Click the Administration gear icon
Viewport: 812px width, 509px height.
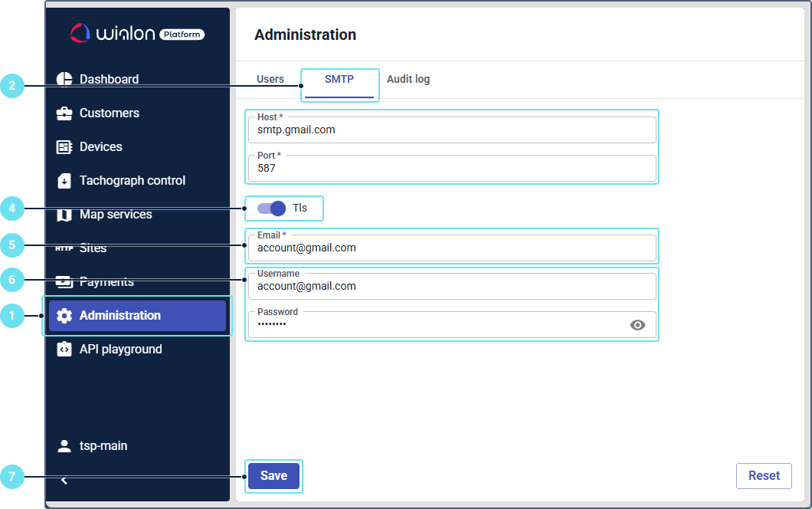click(64, 316)
